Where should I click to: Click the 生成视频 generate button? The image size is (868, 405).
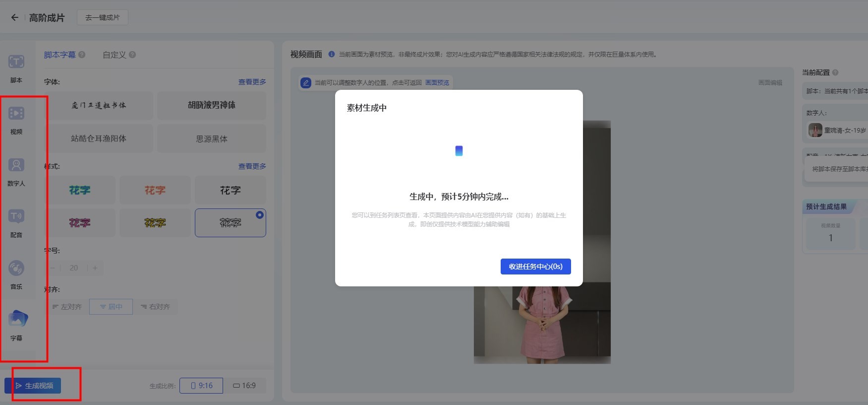point(34,386)
